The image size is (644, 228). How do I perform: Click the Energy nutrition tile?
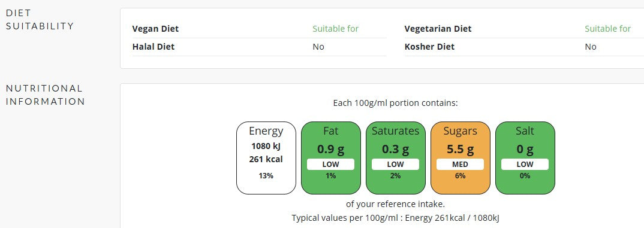(x=266, y=158)
